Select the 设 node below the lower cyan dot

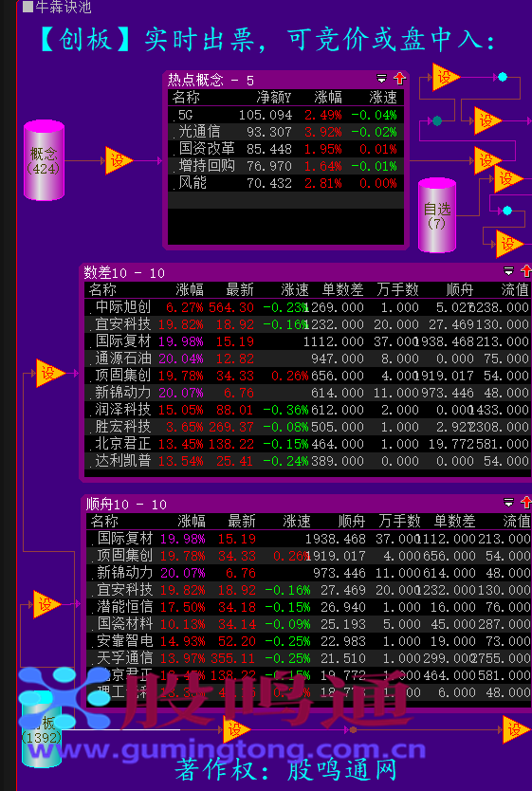coord(509,244)
